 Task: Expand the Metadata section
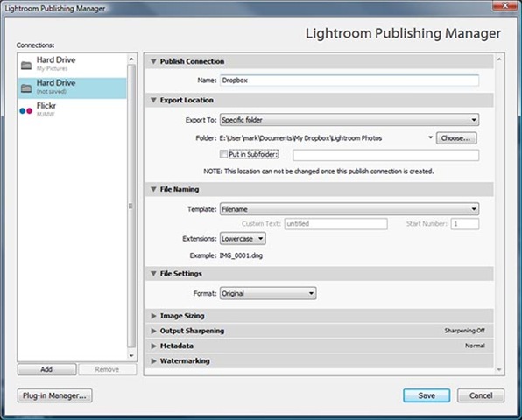click(153, 346)
